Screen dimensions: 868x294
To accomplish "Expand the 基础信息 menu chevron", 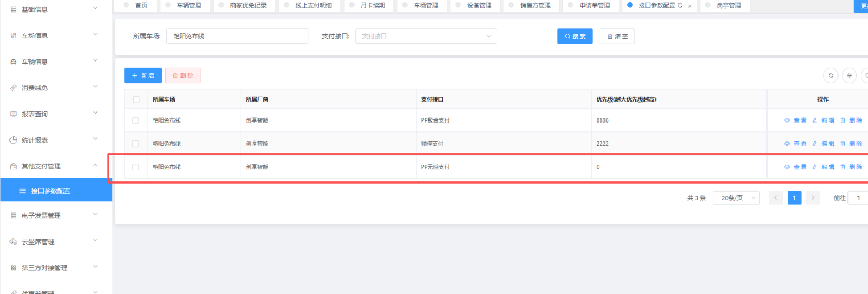I will [x=95, y=8].
